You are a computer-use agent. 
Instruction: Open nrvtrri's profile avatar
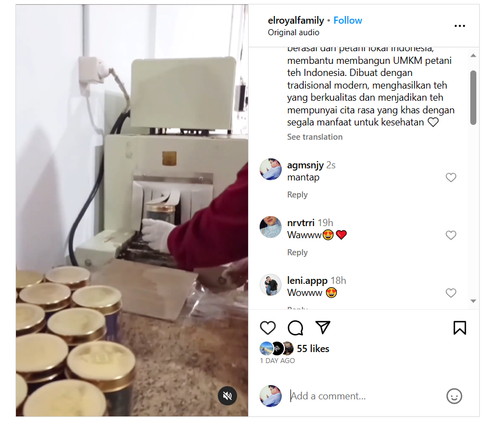pos(270,227)
